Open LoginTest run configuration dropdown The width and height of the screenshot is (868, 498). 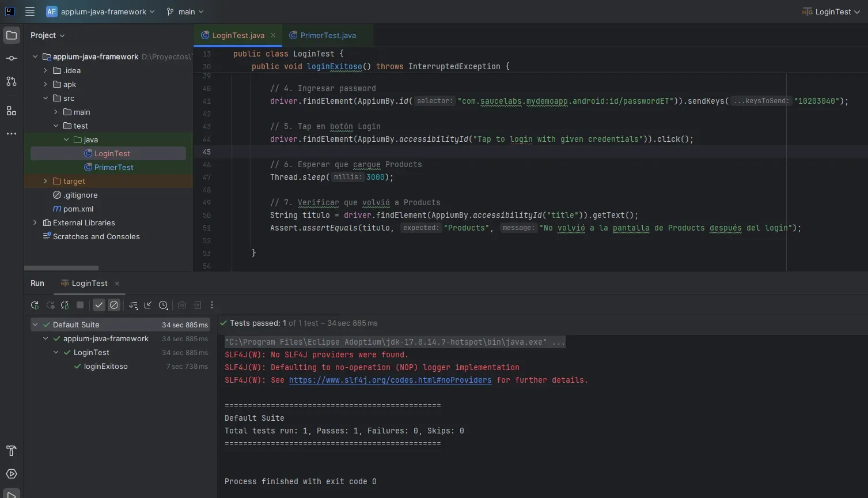tap(831, 12)
